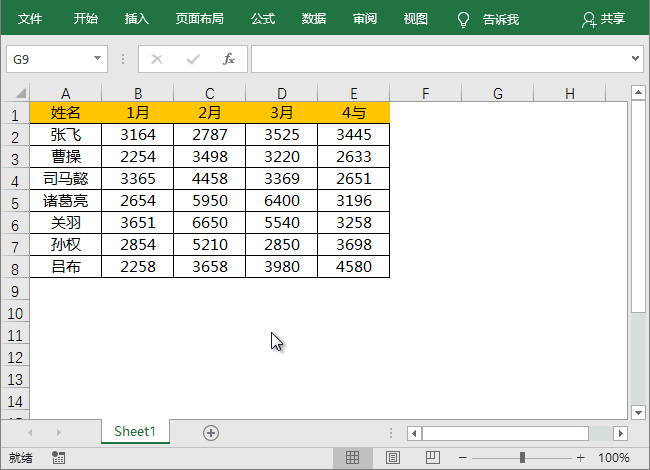
Task: Click the 告诉我 lightbulb search
Action: pos(488,19)
